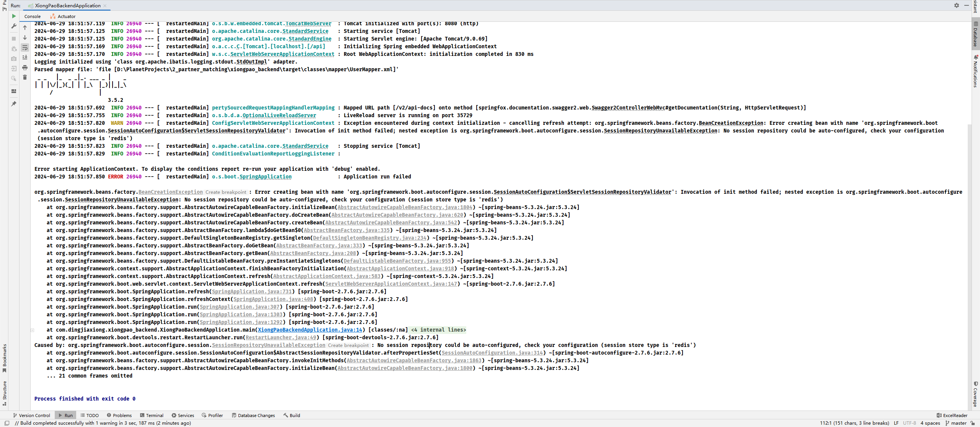980x427 pixels.
Task: Open the Profiler tool window
Action: click(212, 416)
